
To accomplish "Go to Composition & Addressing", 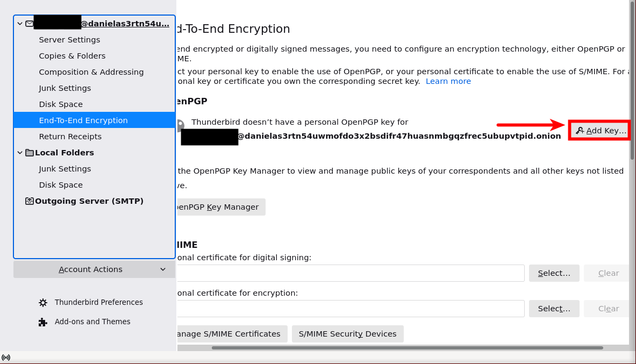I will 91,72.
